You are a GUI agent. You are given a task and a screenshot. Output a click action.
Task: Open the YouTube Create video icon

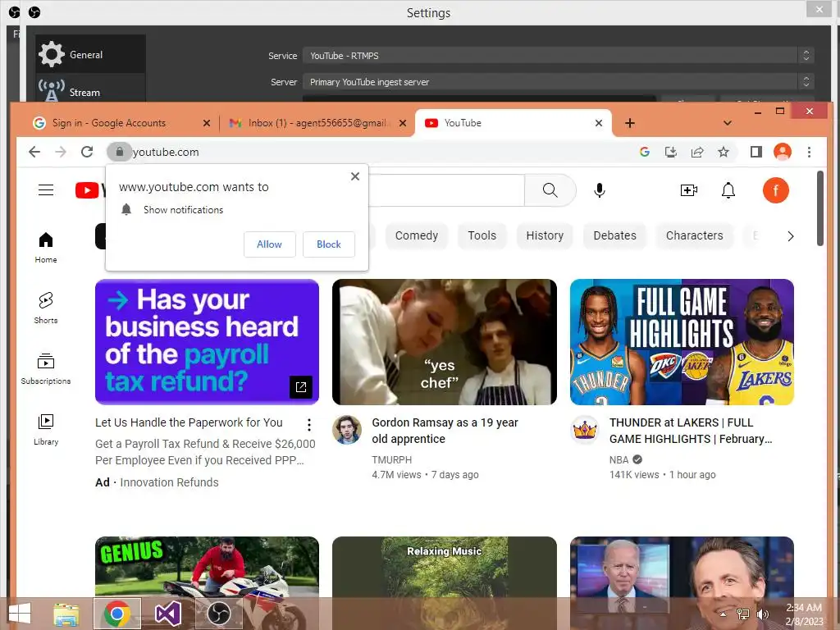[689, 190]
